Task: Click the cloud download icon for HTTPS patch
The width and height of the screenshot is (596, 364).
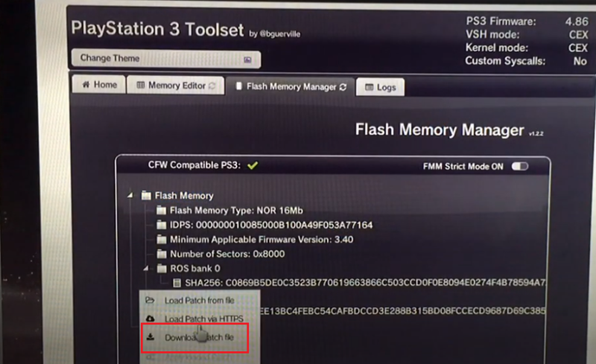Action: [x=150, y=319]
